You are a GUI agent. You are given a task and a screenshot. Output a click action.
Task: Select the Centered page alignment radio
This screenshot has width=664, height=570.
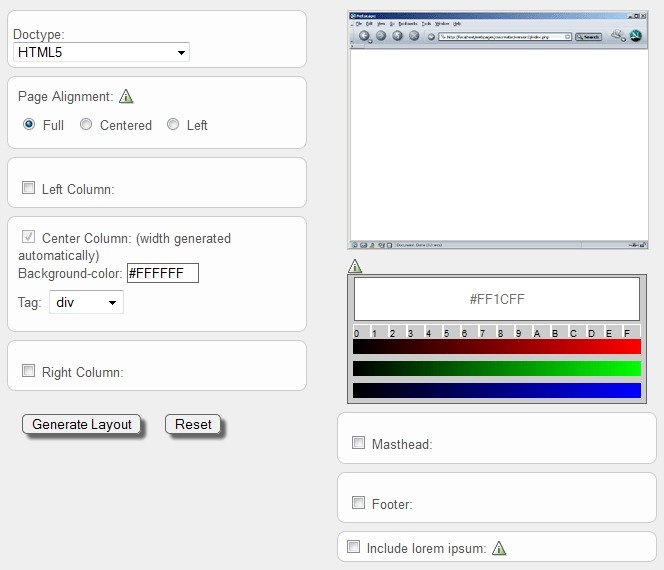[x=86, y=124]
